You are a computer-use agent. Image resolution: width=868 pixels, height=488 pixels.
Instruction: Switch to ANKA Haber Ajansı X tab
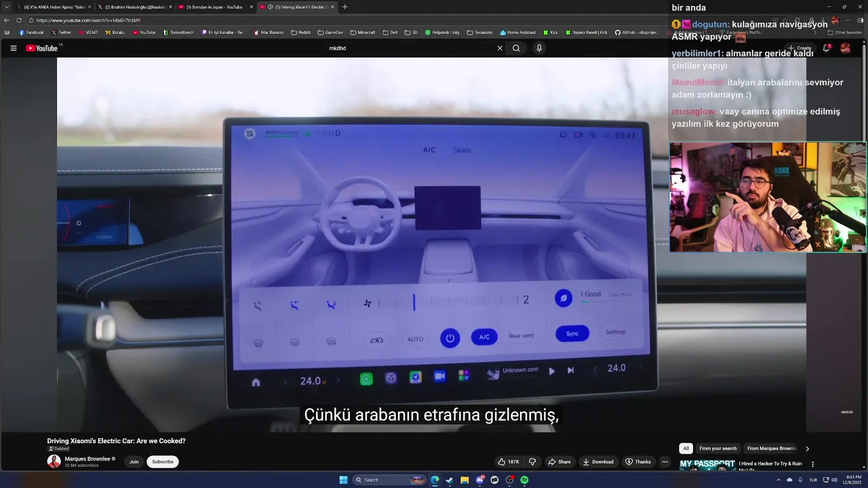tap(53, 7)
